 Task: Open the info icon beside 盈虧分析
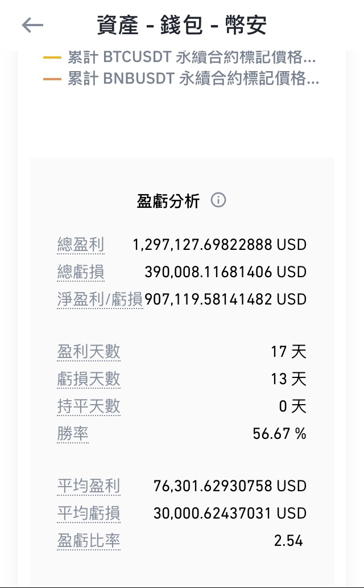(218, 200)
